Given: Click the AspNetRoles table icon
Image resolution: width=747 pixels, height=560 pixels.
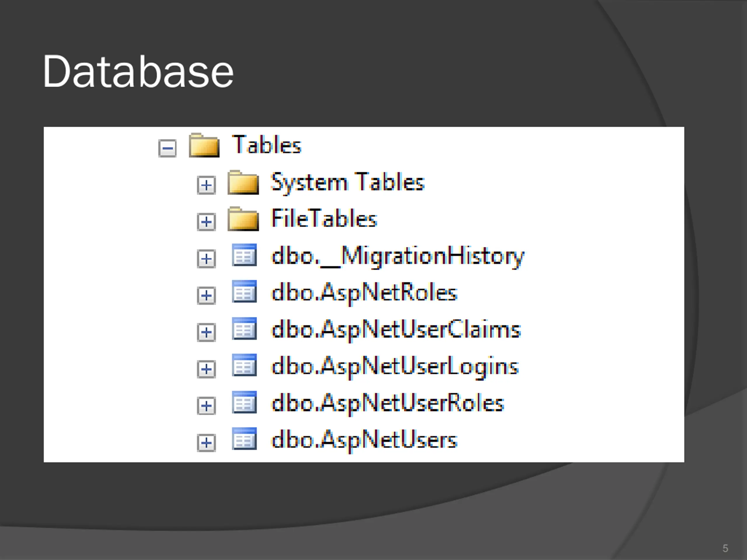Looking at the screenshot, I should (x=244, y=292).
